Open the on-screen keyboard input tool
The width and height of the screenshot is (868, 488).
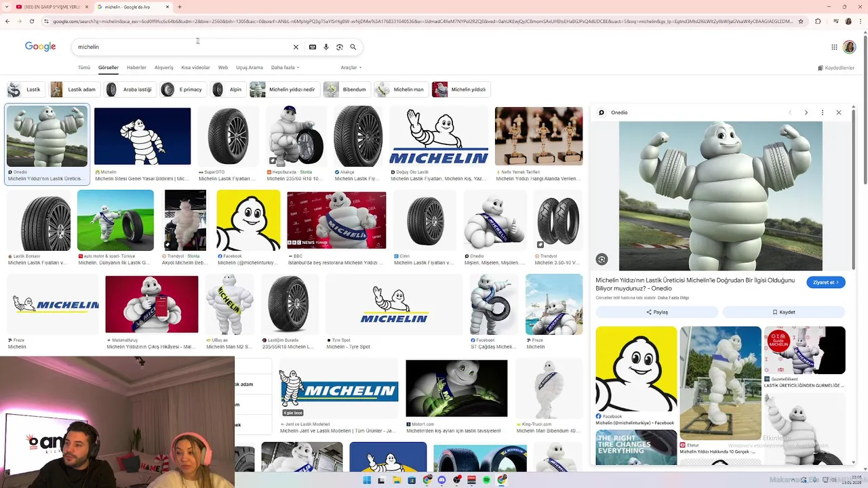point(313,47)
